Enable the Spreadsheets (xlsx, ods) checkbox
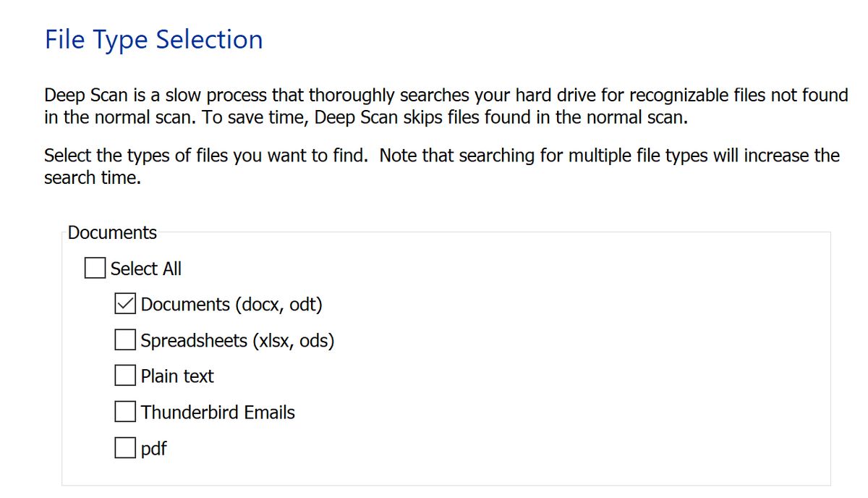 click(125, 340)
